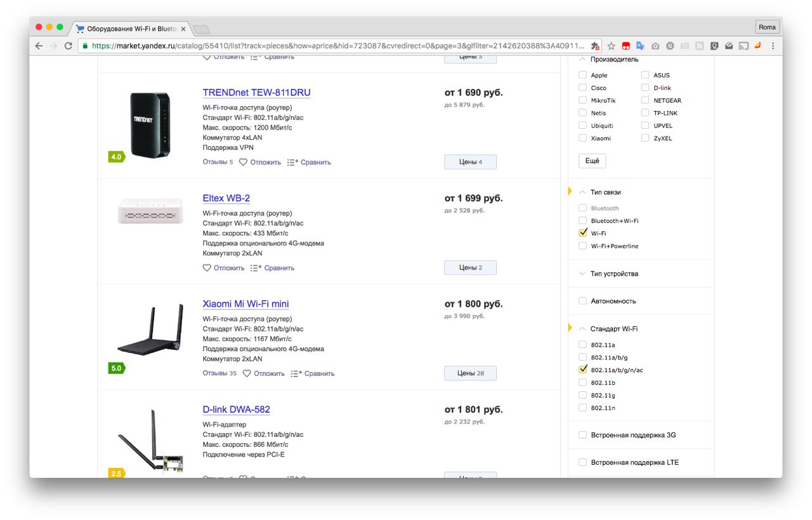This screenshot has width=812, height=520.
Task: Open a new browser tab
Action: click(201, 29)
